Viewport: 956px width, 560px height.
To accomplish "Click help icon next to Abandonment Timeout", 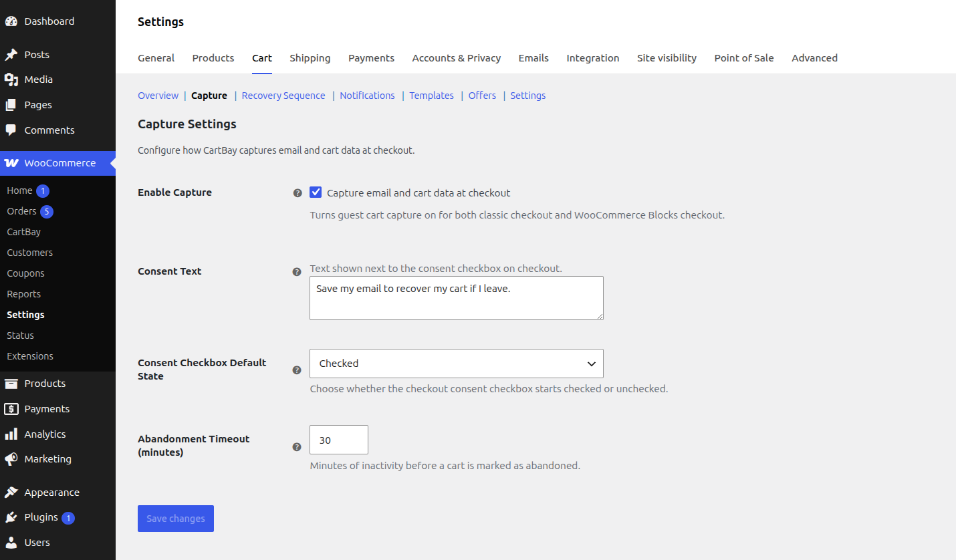I will (297, 447).
